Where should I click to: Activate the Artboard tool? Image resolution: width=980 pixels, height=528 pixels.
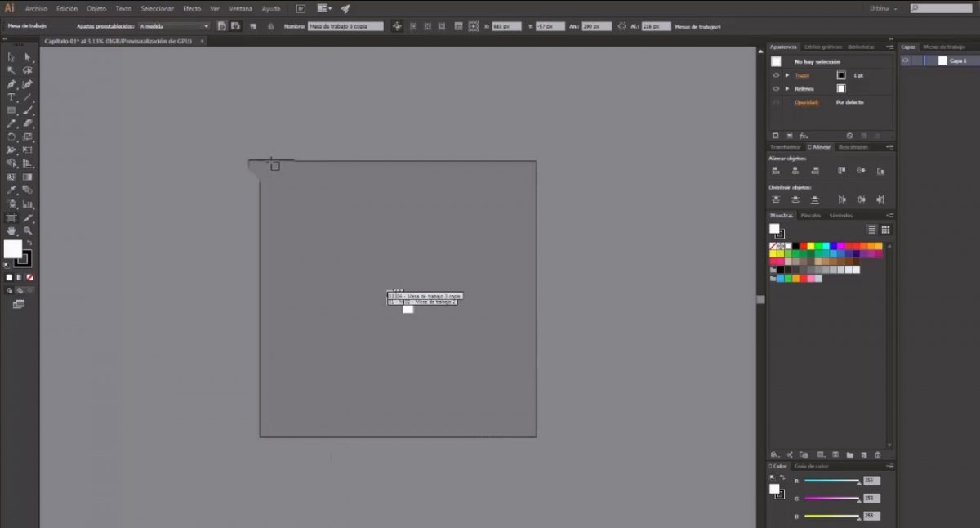pyautogui.click(x=11, y=217)
